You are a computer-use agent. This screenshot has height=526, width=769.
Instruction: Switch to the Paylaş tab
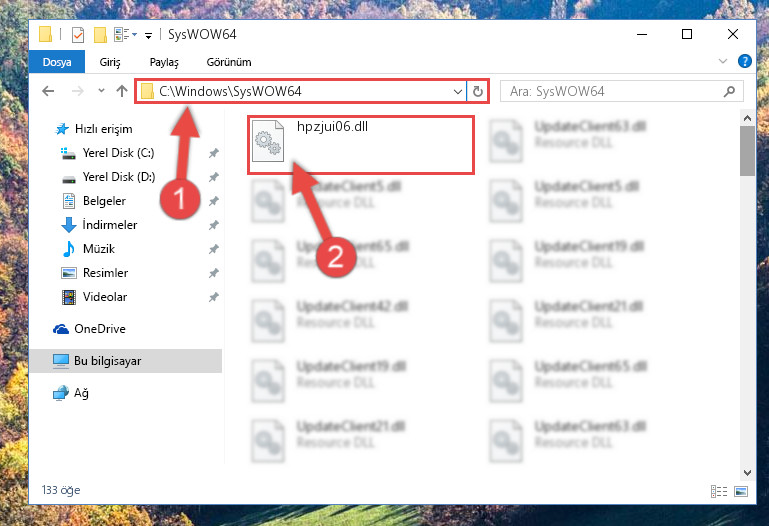(164, 62)
